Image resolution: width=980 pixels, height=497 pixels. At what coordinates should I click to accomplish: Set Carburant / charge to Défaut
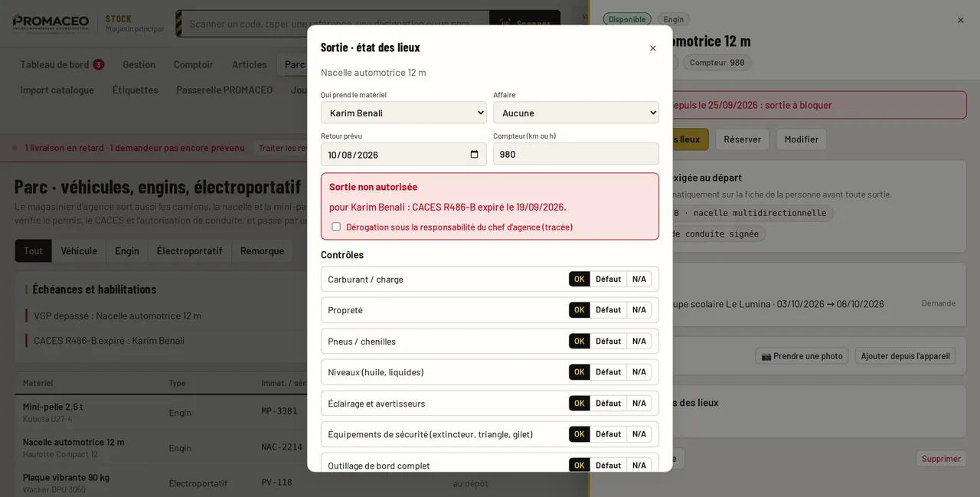click(608, 279)
